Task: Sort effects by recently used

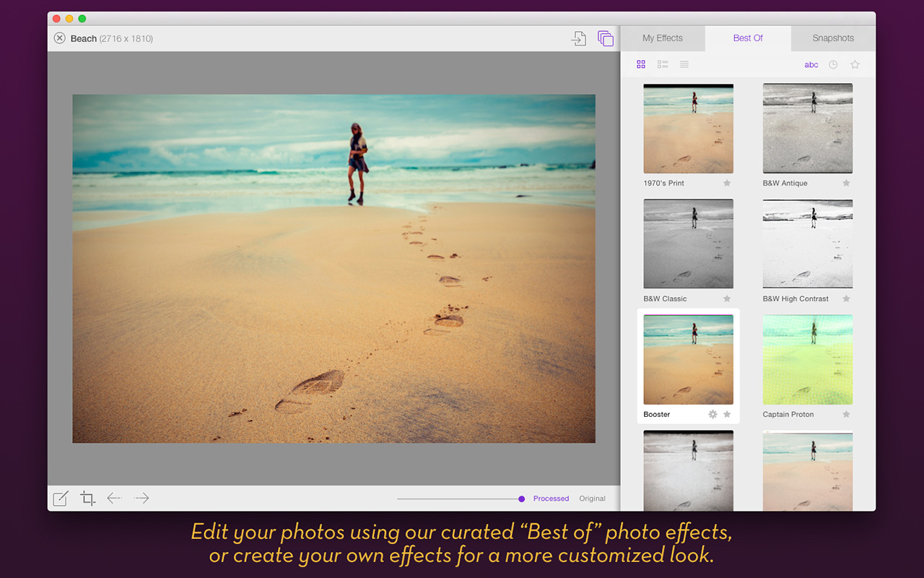Action: (833, 64)
